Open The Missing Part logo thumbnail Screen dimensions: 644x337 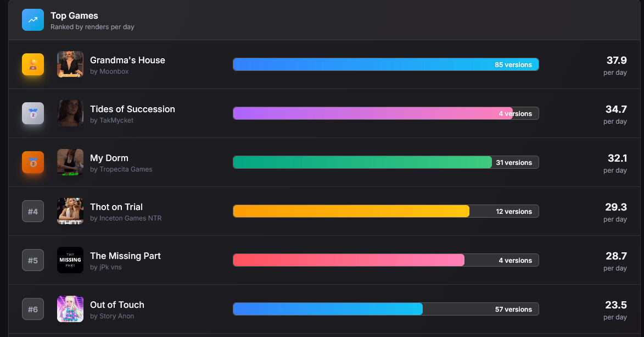point(70,260)
